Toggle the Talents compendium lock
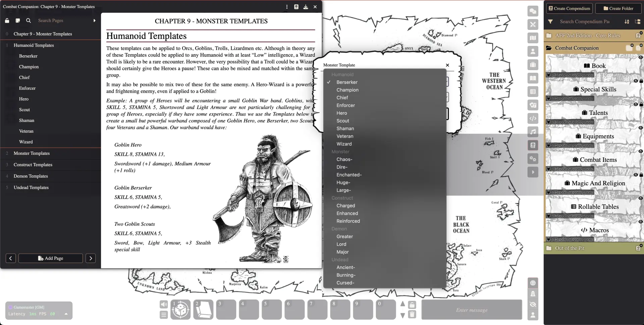The height and width of the screenshot is (325, 644). click(641, 105)
